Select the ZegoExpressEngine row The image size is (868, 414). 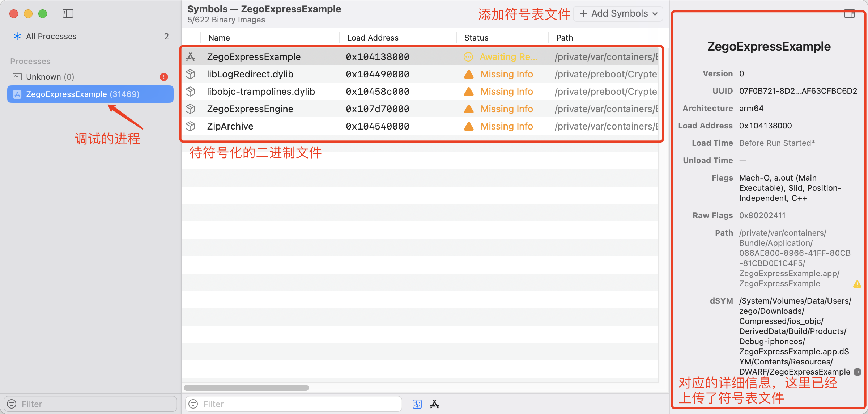pyautogui.click(x=420, y=109)
